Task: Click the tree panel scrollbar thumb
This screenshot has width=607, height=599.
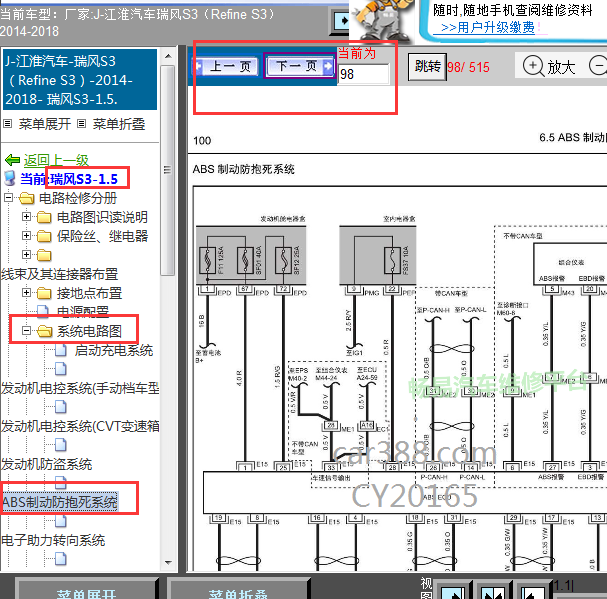Action: (168, 170)
